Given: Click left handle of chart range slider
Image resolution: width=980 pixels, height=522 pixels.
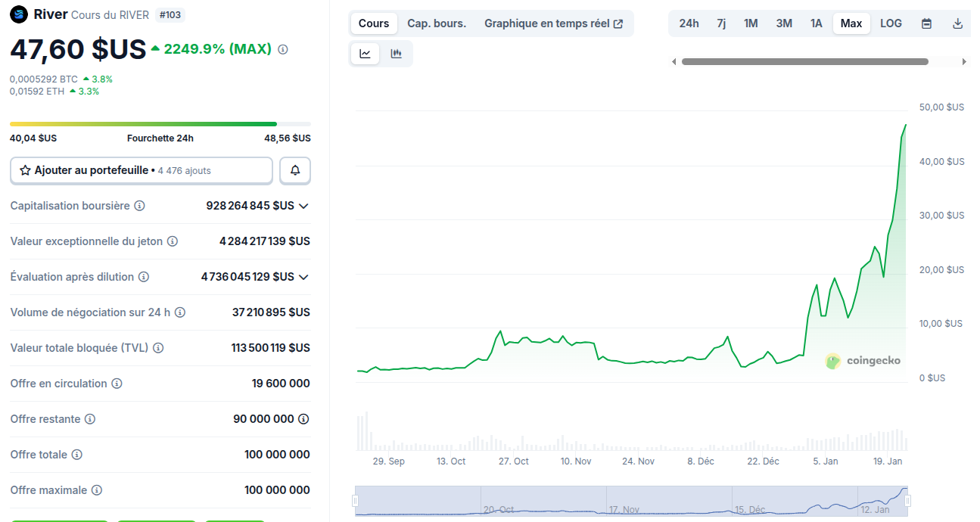Looking at the screenshot, I should point(355,501).
